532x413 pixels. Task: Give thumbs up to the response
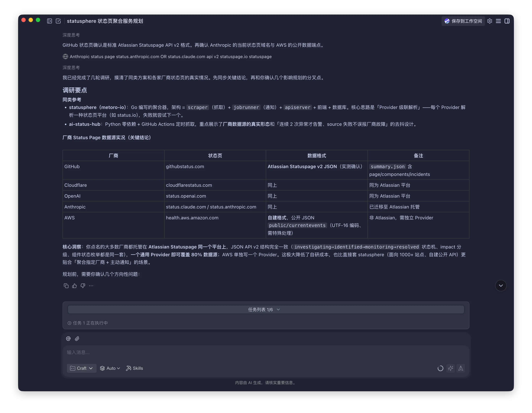tap(75, 286)
